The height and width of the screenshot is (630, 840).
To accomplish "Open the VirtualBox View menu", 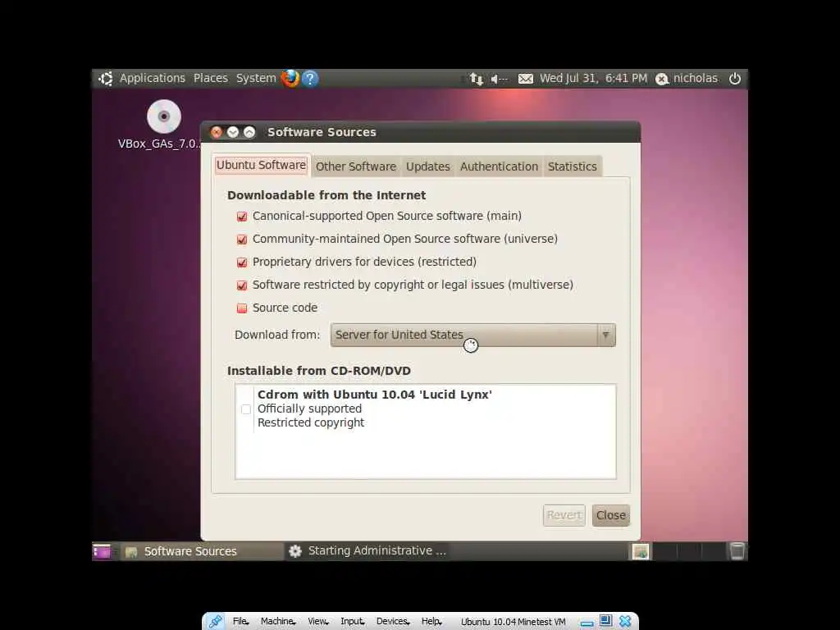I will [317, 622].
